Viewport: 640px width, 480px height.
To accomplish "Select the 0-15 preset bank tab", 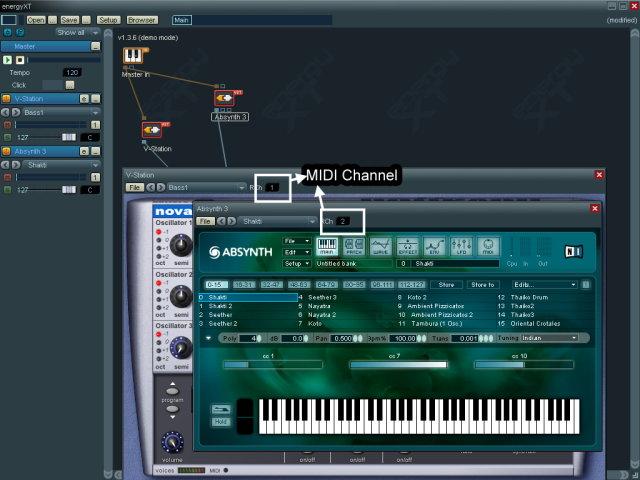I will [x=216, y=284].
